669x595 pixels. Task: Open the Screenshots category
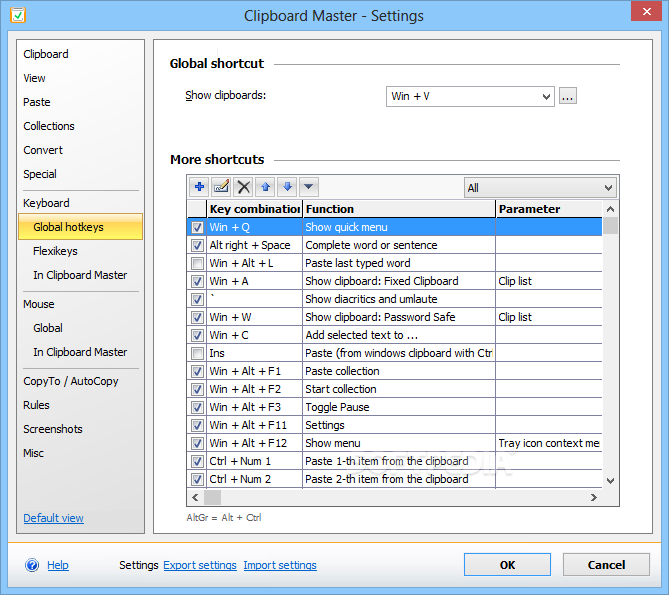pos(52,429)
